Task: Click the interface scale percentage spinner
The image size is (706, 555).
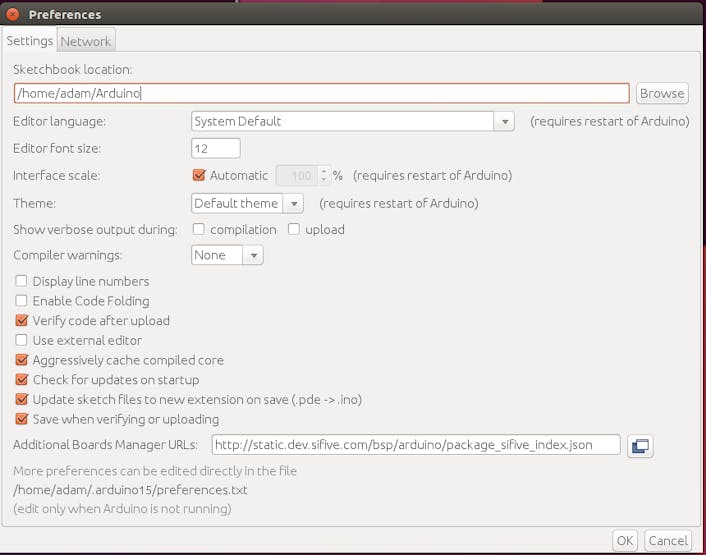Action: tap(303, 176)
